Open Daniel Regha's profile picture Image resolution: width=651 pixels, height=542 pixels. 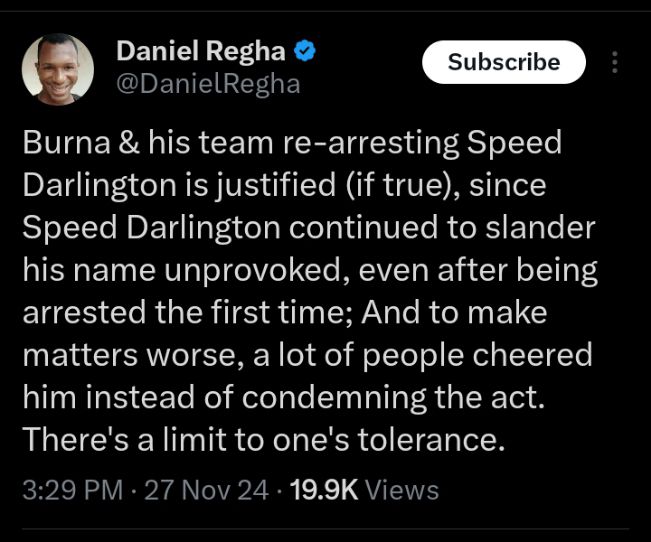click(x=58, y=69)
